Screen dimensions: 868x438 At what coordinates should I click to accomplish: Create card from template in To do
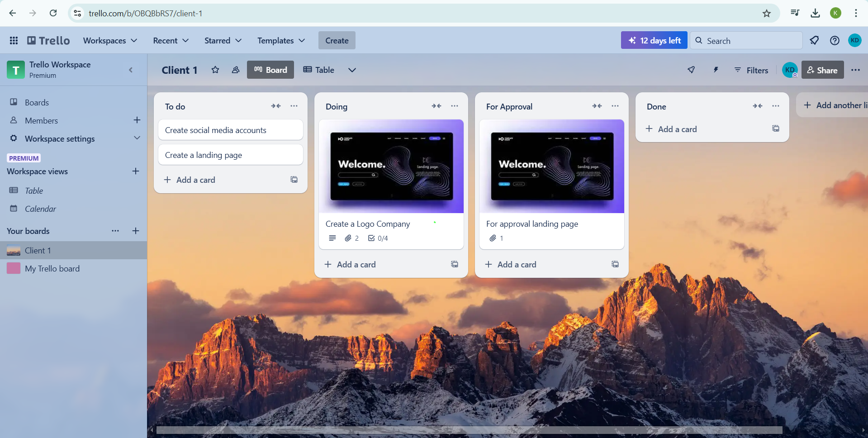[x=294, y=180]
